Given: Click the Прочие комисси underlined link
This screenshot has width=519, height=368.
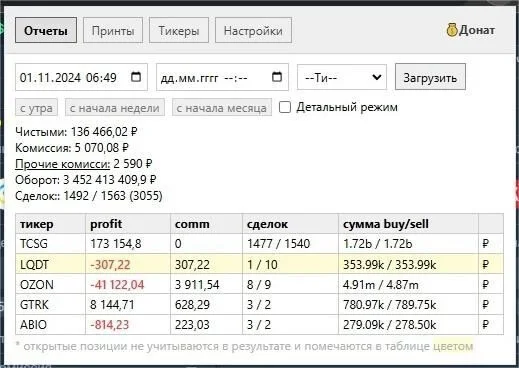Looking at the screenshot, I should click(x=63, y=164).
